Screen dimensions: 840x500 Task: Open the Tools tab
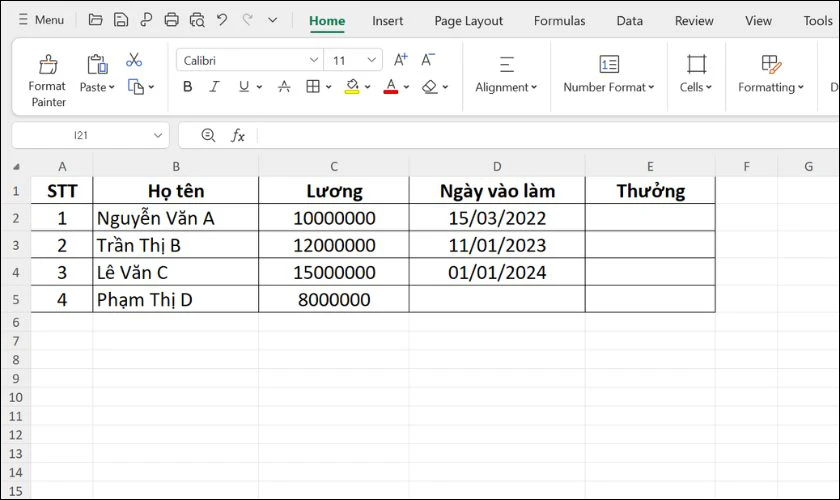pyautogui.click(x=818, y=21)
